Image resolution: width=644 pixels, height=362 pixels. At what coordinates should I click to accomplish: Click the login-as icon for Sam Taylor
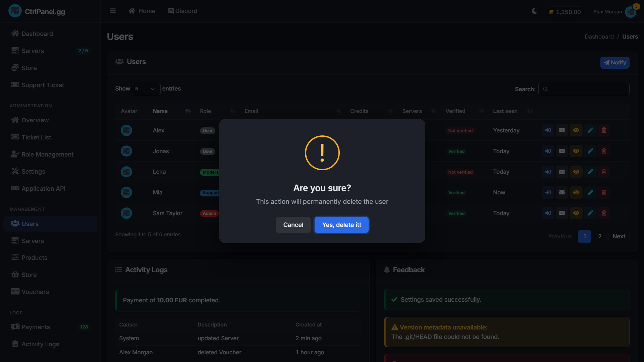coord(548,213)
